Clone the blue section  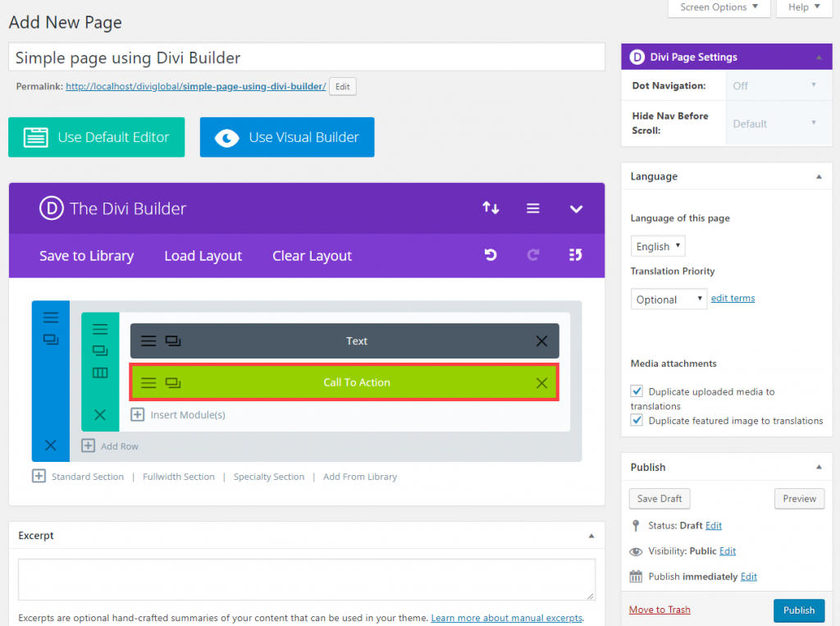(51, 340)
